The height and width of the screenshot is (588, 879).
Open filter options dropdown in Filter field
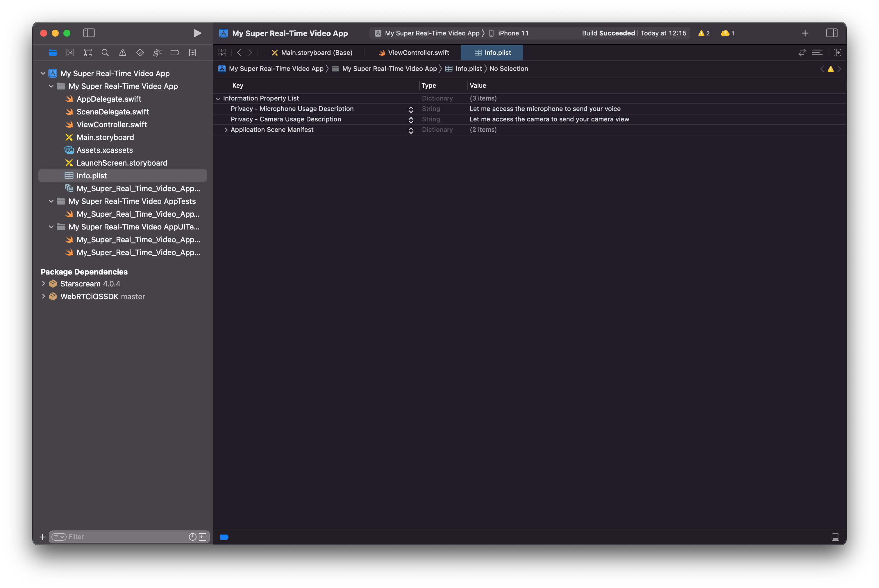click(59, 537)
